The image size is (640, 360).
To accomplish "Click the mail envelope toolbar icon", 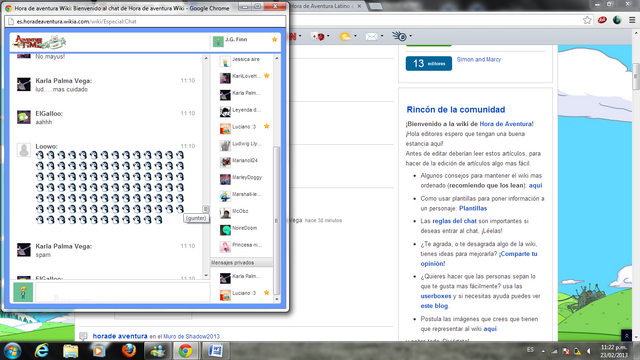I will coord(371,37).
